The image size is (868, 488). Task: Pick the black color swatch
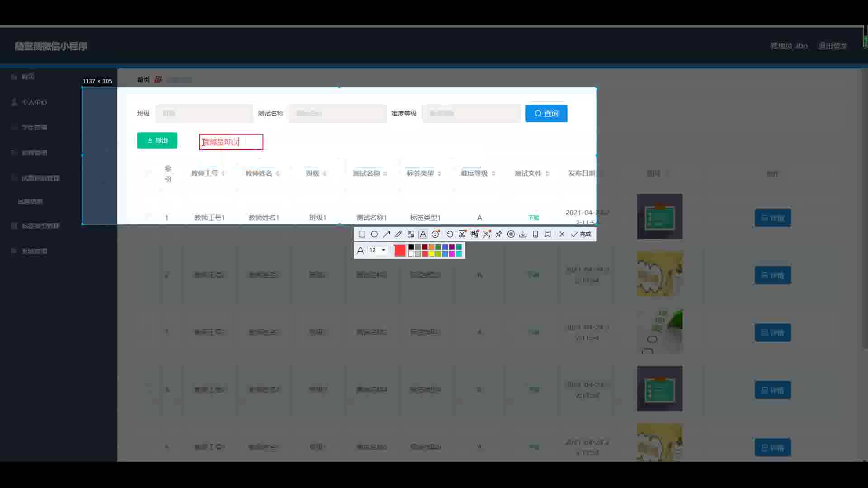click(411, 247)
